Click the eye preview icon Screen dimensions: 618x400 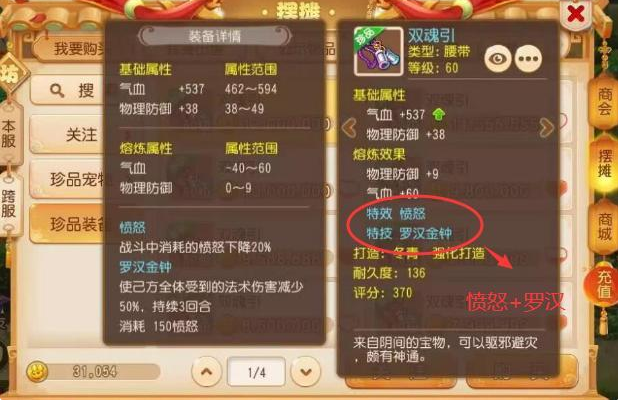498,59
